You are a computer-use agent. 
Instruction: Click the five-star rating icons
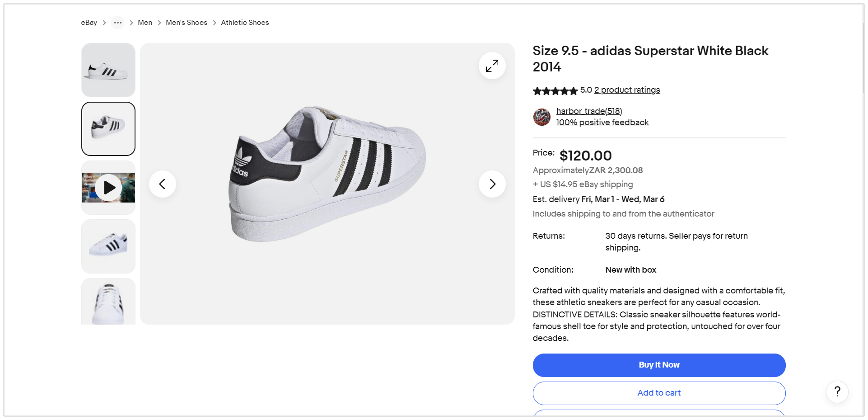click(x=555, y=91)
